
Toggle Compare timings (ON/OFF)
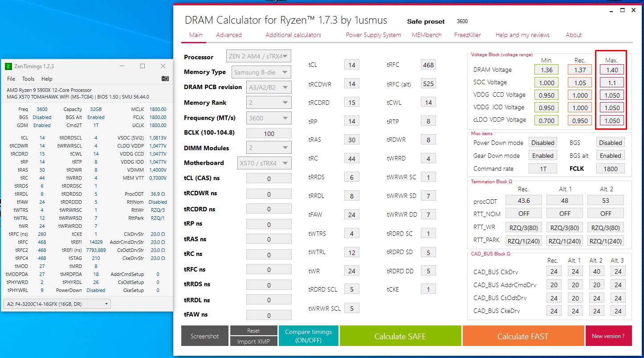point(308,336)
